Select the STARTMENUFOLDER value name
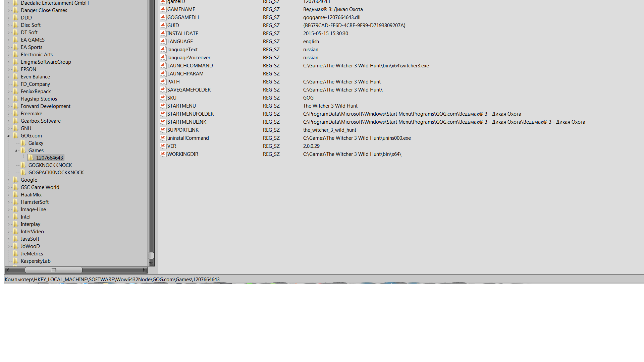Screen dimensions: 644x362 click(190, 114)
